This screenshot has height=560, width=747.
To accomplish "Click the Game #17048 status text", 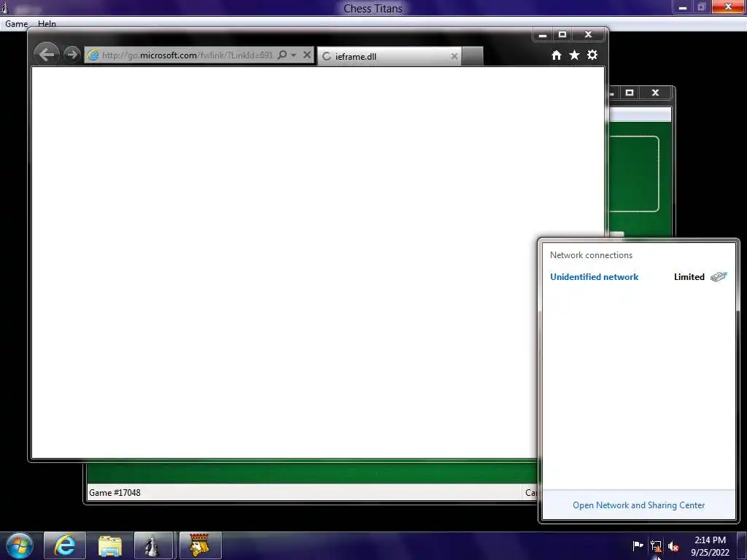I will [115, 492].
